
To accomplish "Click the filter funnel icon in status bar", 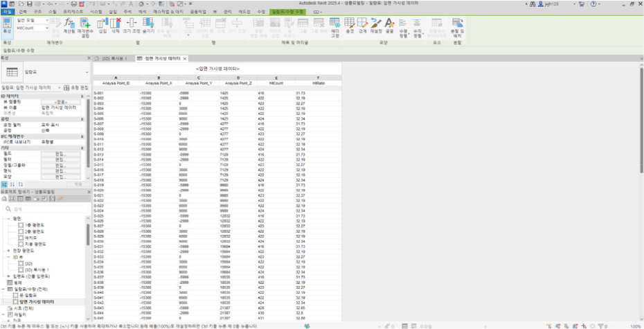I will pos(600,326).
